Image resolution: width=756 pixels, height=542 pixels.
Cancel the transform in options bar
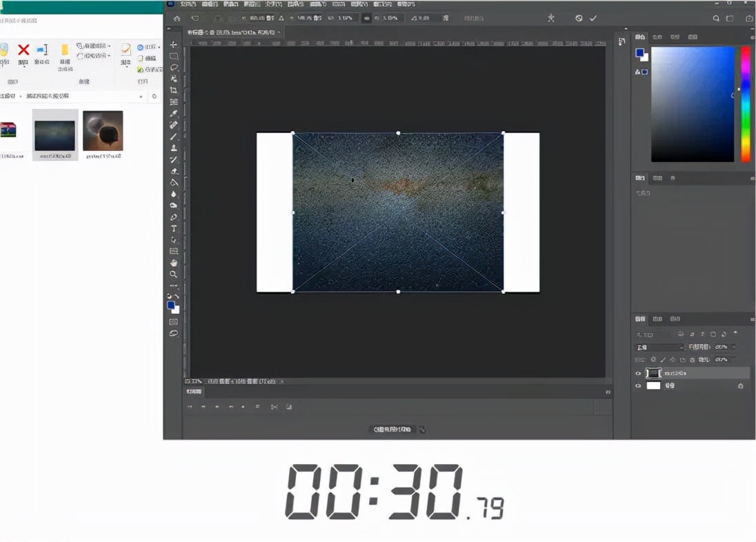[579, 19]
